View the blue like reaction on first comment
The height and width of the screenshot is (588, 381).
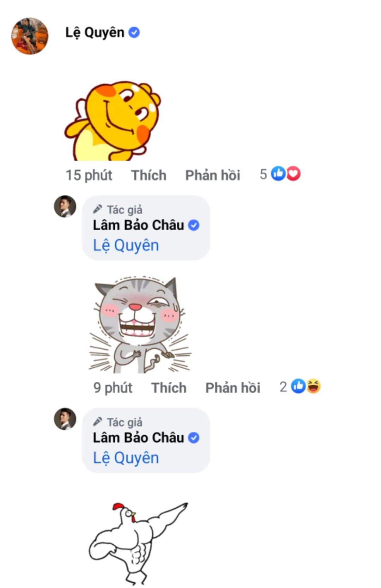[278, 174]
